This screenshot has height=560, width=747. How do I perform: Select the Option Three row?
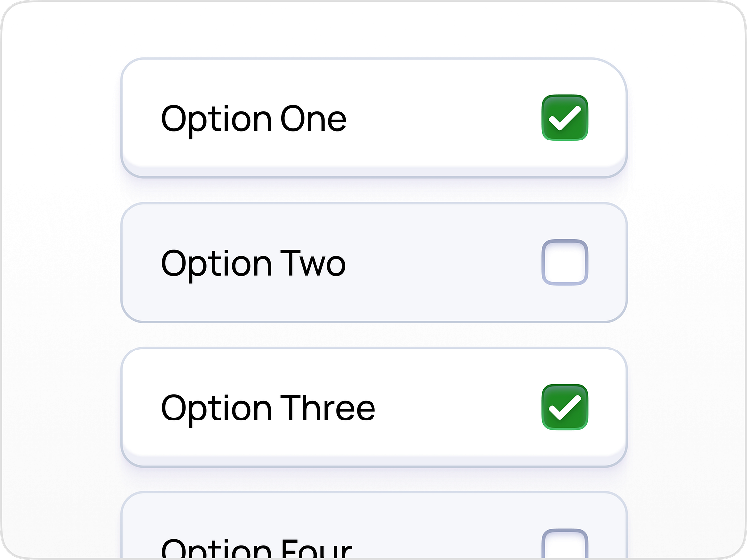click(373, 408)
